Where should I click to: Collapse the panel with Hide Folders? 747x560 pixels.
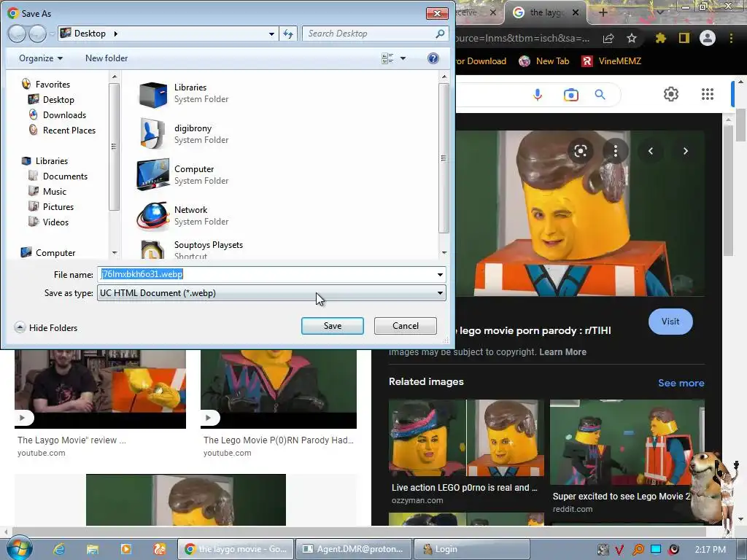tap(46, 327)
